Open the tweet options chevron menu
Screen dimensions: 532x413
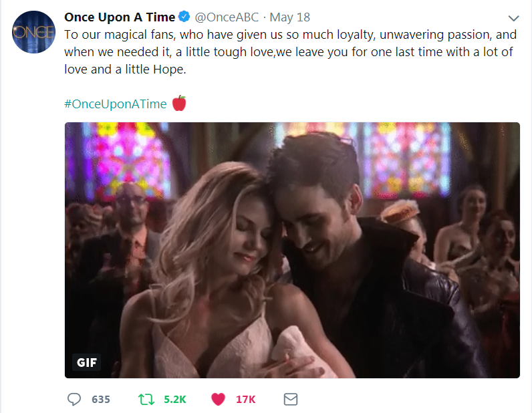(513, 17)
